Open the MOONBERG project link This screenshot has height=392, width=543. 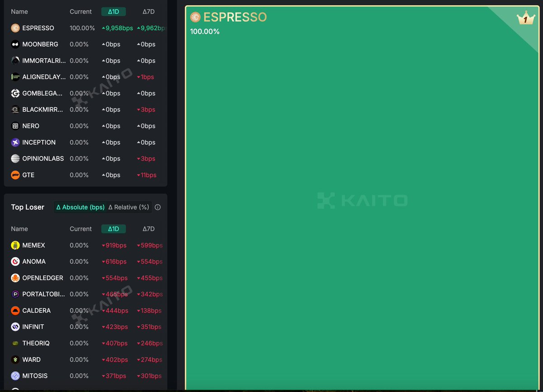[x=40, y=44]
